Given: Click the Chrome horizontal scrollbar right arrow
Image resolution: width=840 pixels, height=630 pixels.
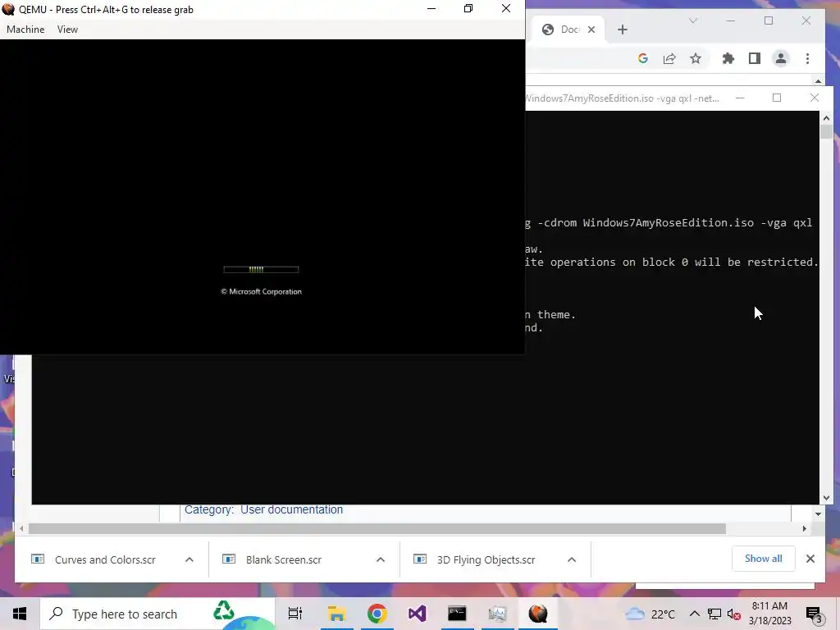Looking at the screenshot, I should [804, 529].
